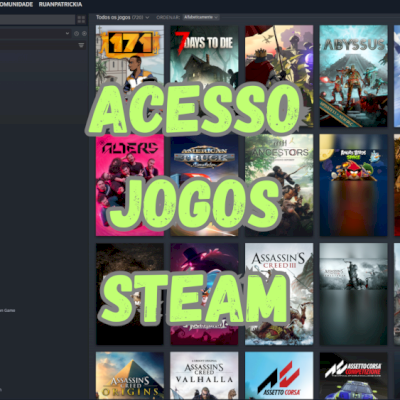Open the red-logo Assetto Corsa cover
Viewport: 400px width, 400px height.
coord(279,376)
